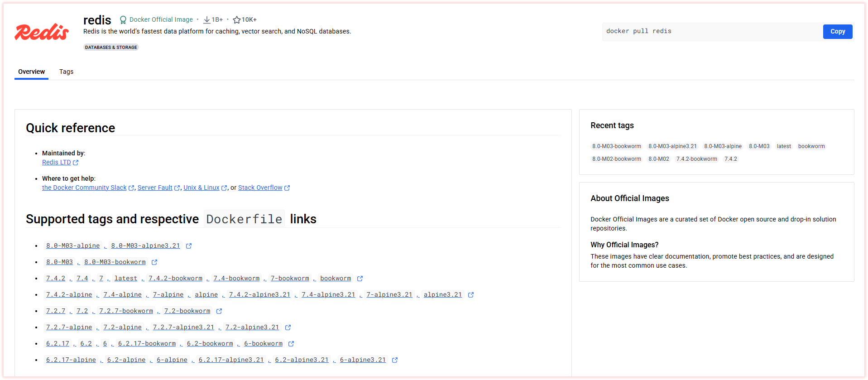Open the 7.2-alpine3.21 tag link

point(252,327)
